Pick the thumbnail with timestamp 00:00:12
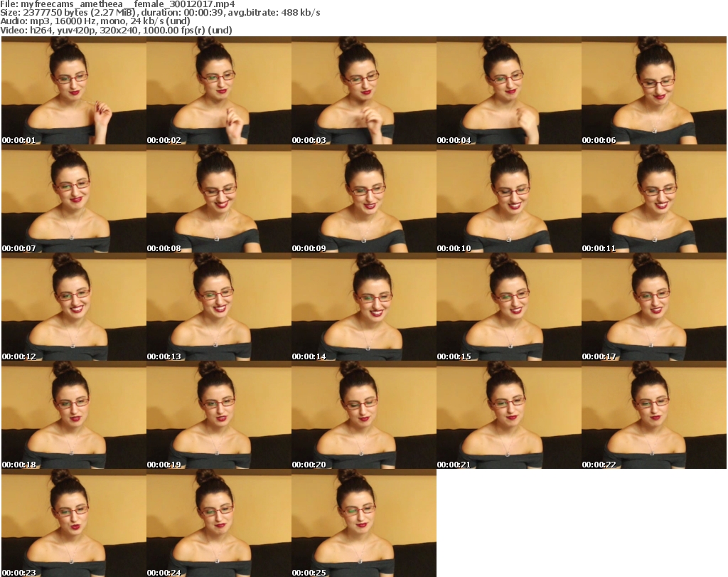Screen dimensions: 728x577 74,307
